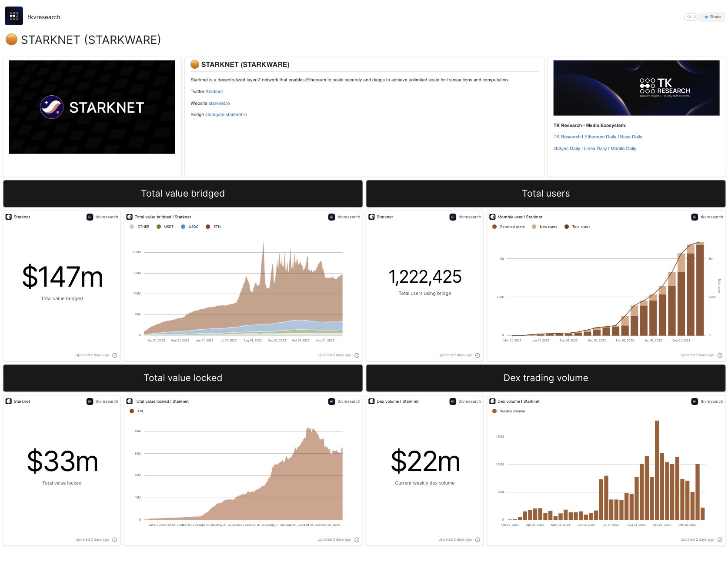Open the Starknet Twitter link
This screenshot has height=582, width=728.
(214, 92)
